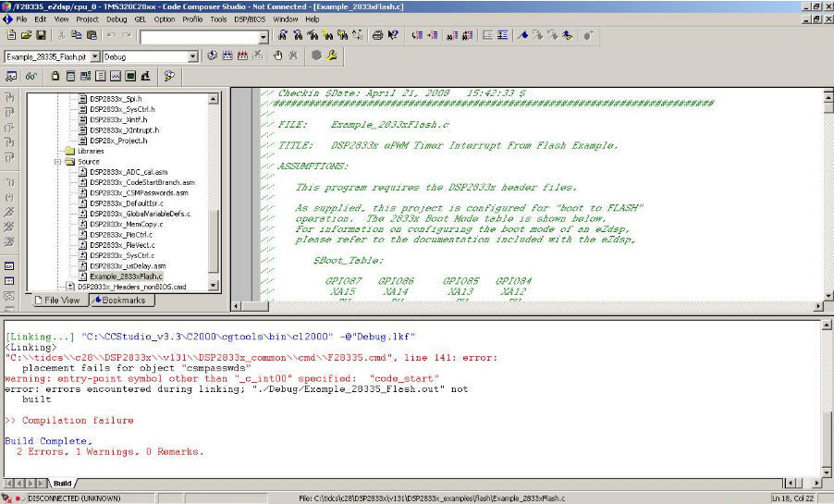Click the Copy icon in toolbar
This screenshot has width=834, height=504.
pos(77,35)
